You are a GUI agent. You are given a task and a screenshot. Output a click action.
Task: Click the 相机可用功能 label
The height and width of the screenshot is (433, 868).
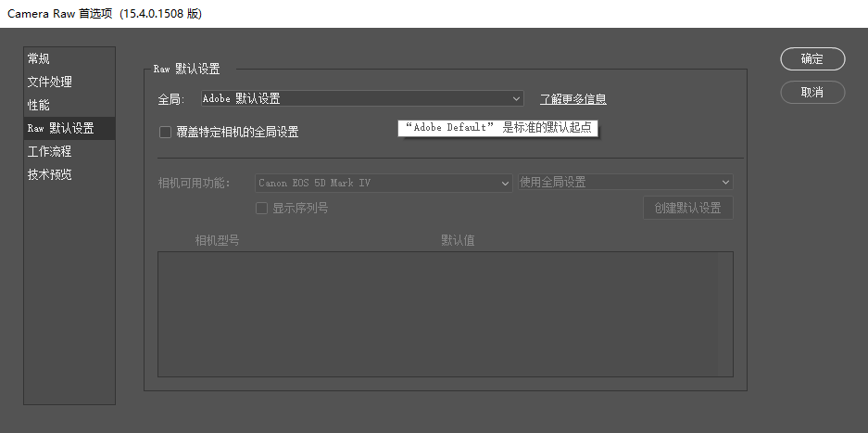pyautogui.click(x=195, y=183)
